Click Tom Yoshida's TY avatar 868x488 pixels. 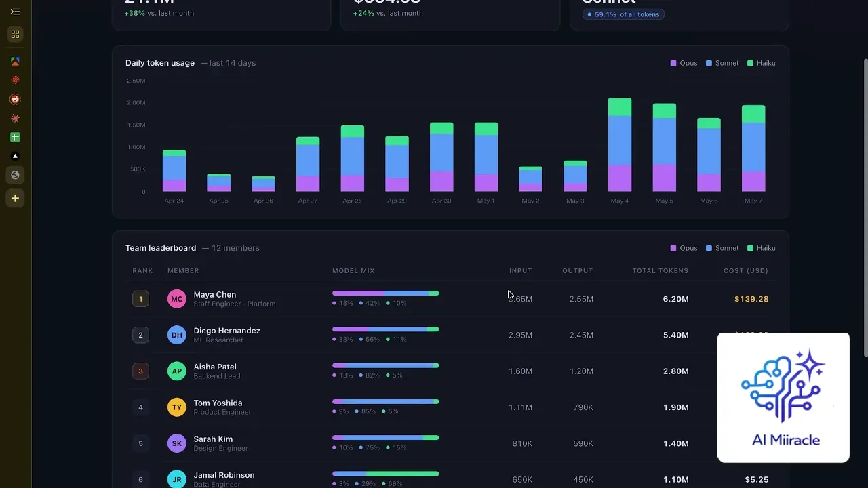[x=177, y=407]
